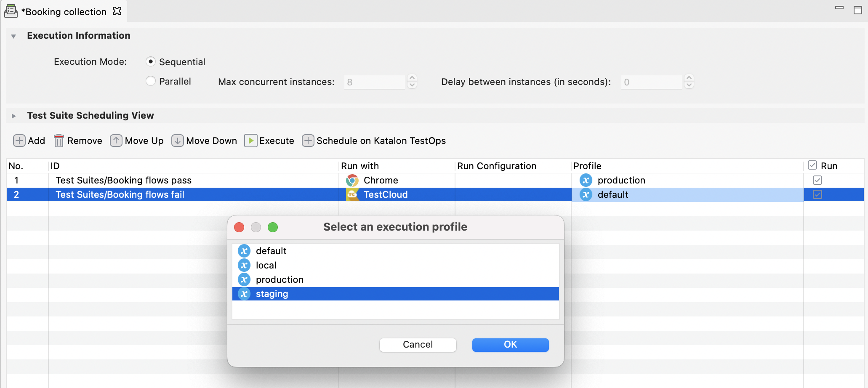This screenshot has width=868, height=388.
Task: Click Cancel in the profile dialog
Action: tap(418, 345)
